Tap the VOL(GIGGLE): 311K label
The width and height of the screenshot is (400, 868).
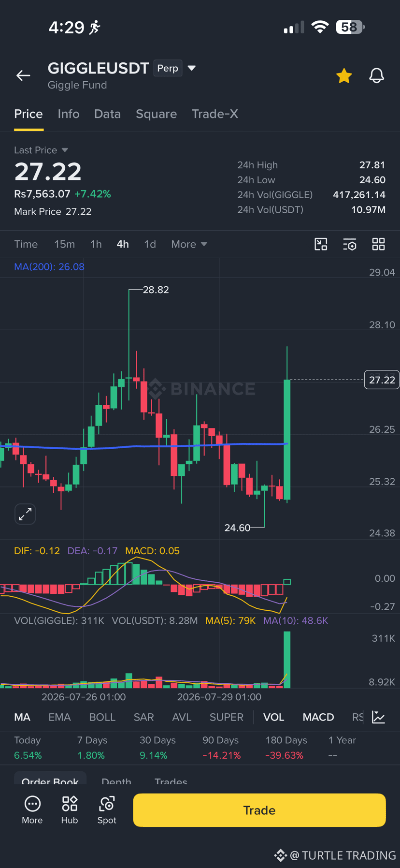(x=59, y=620)
